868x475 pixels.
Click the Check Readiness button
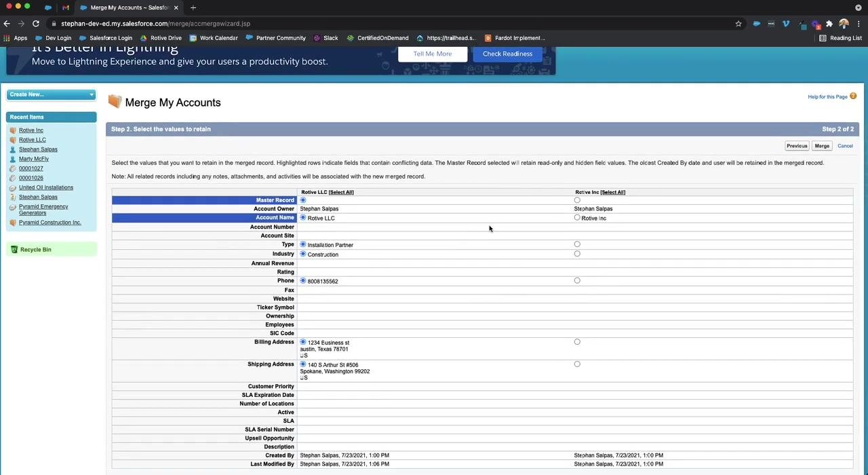(507, 54)
